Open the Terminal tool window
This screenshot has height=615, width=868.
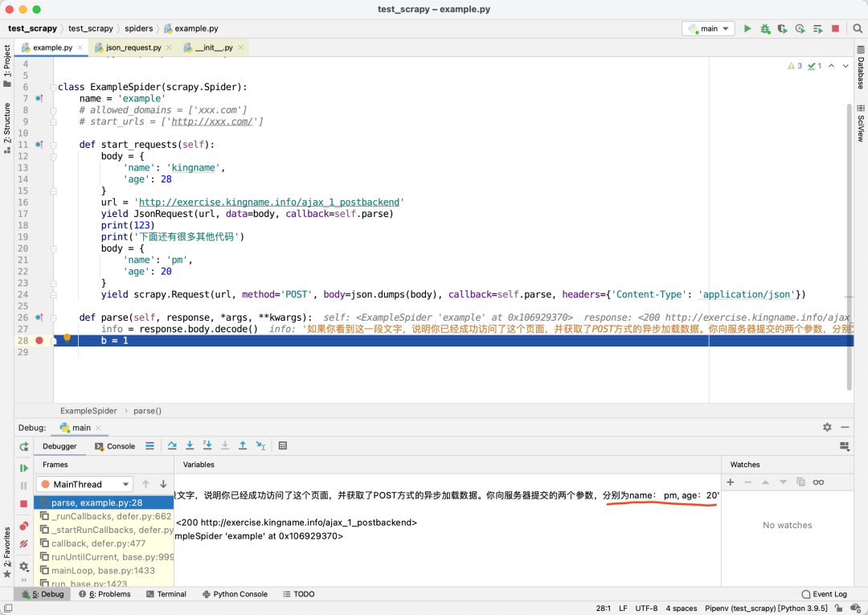(x=166, y=594)
